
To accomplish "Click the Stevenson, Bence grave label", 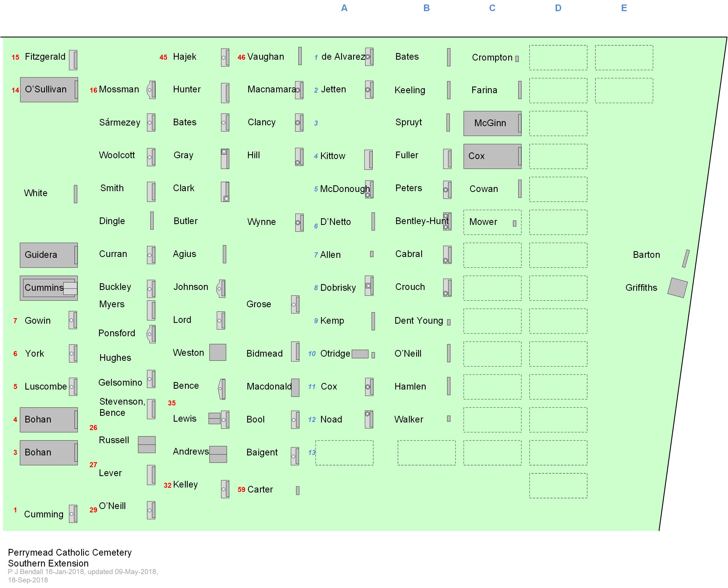I will [x=122, y=407].
